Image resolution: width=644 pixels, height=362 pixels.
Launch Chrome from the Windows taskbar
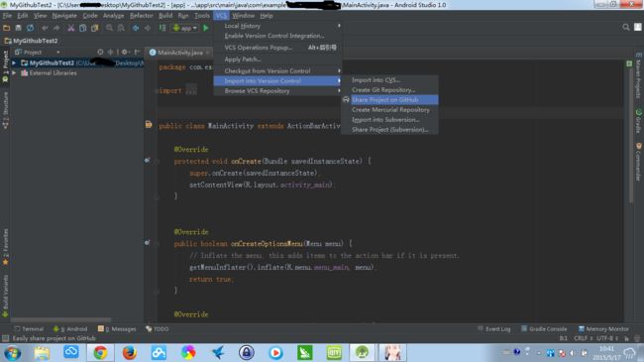coord(100,353)
